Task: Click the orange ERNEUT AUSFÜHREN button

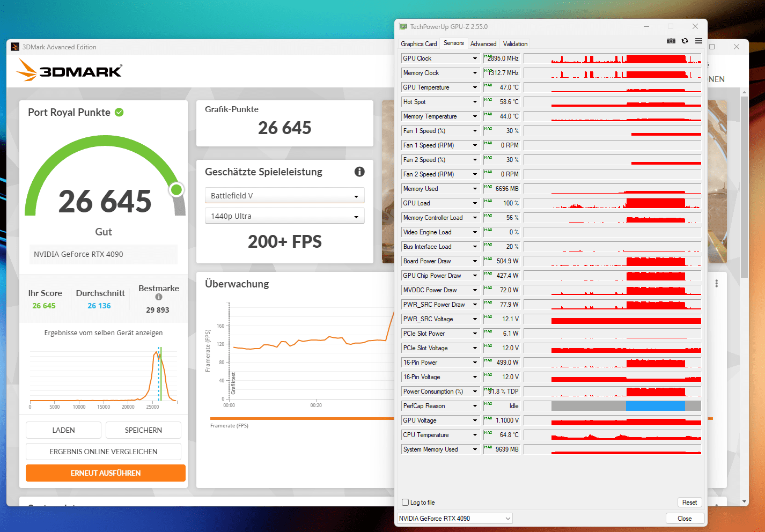Action: pos(106,473)
